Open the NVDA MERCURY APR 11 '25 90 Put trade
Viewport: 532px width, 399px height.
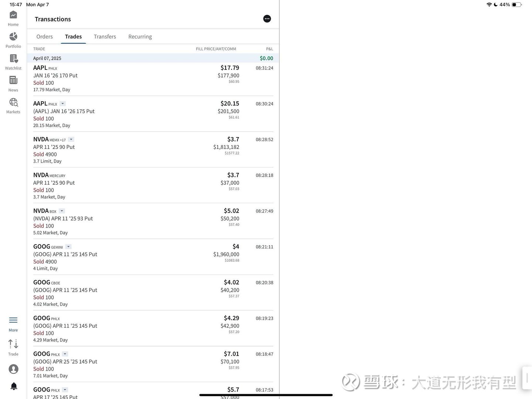pyautogui.click(x=153, y=186)
